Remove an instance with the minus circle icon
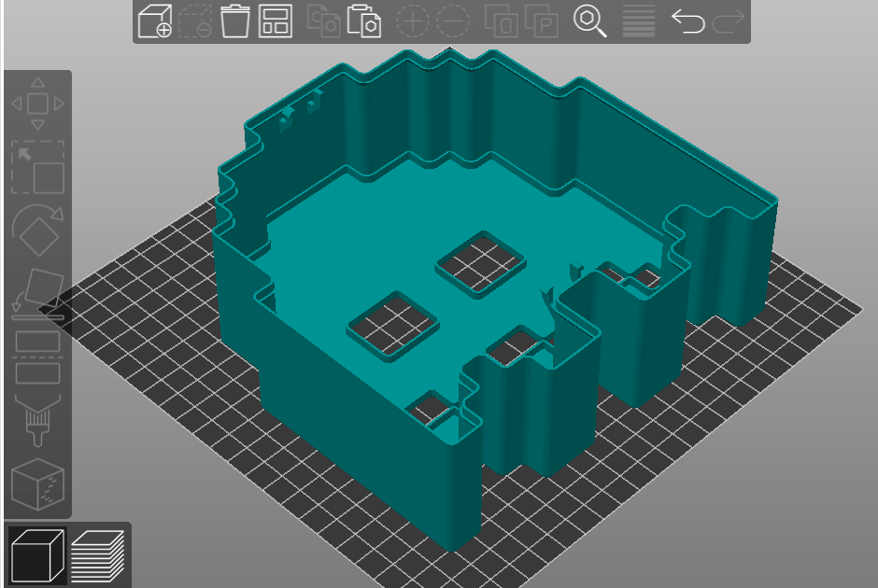This screenshot has height=588, width=878. click(x=452, y=21)
